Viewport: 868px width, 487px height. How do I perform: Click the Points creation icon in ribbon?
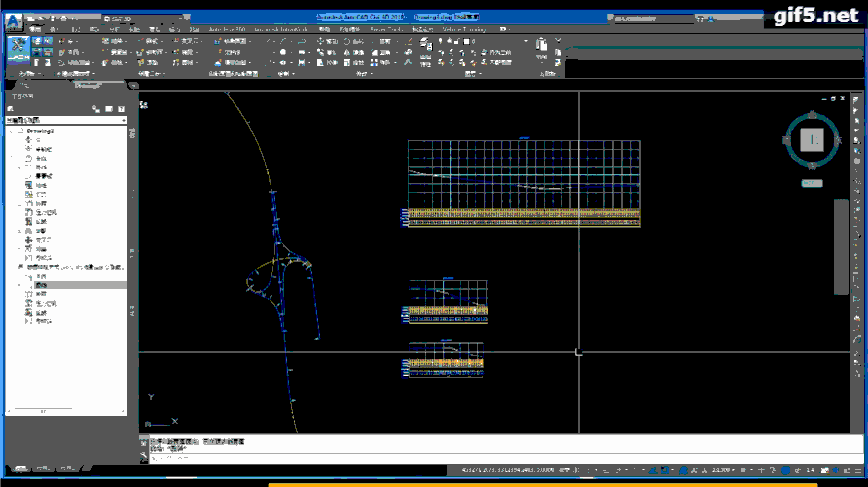70,41
